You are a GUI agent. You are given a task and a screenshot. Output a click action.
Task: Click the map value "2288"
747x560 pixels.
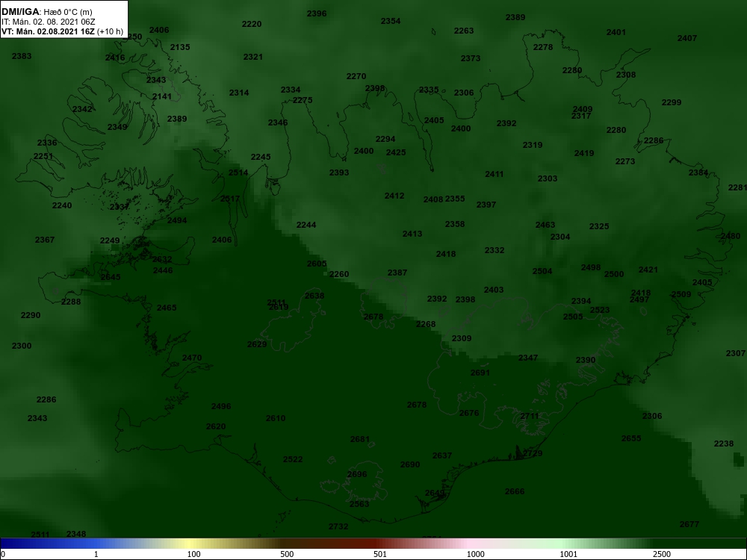point(71,302)
